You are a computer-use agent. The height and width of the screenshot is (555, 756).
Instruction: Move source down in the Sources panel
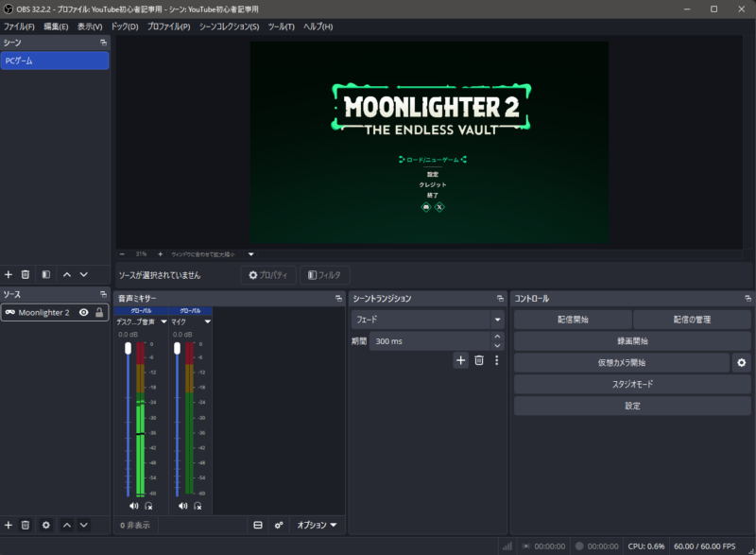84,525
